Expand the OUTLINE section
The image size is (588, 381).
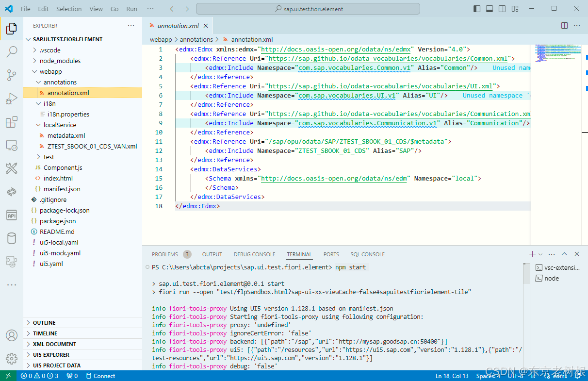click(82, 323)
